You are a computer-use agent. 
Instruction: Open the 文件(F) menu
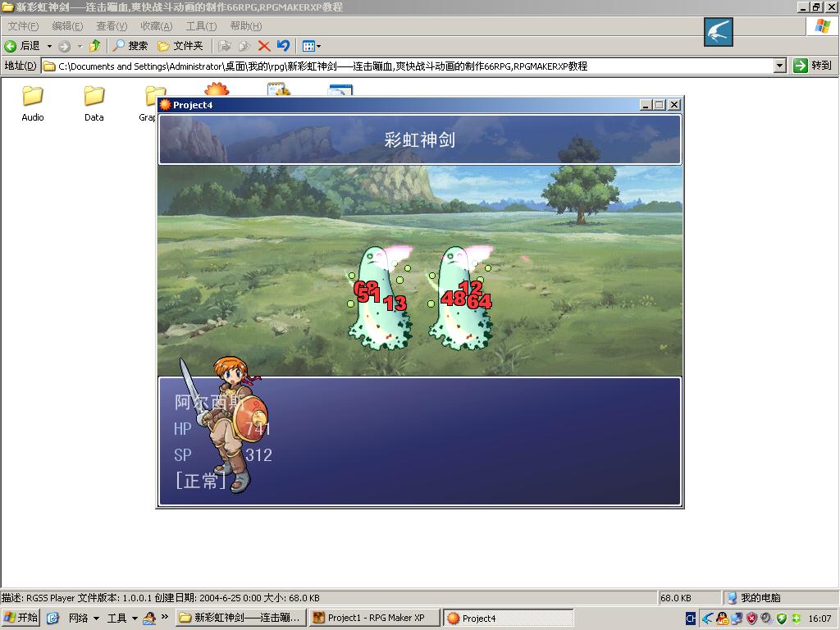[23, 26]
